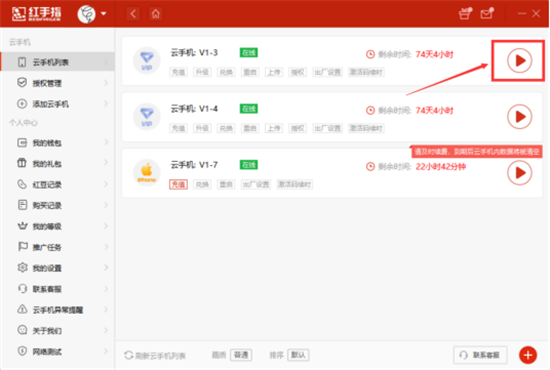This screenshot has height=370, width=550.
Task: Click 升级 for cloud phone V1-3
Action: [x=202, y=72]
